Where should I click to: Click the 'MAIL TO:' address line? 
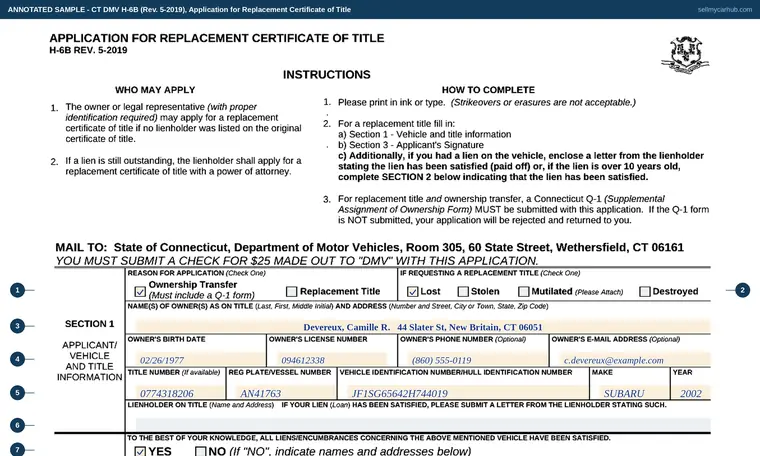pyautogui.click(x=369, y=248)
